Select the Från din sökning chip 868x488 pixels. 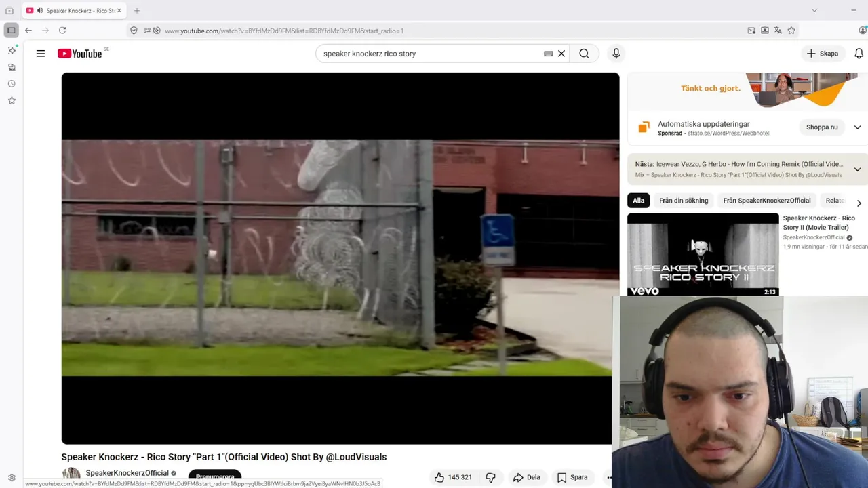point(684,201)
